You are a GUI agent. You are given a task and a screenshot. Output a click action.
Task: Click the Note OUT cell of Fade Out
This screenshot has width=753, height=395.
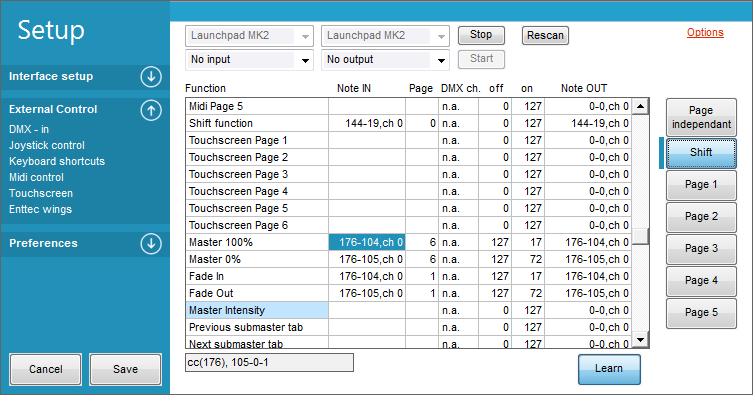[588, 293]
